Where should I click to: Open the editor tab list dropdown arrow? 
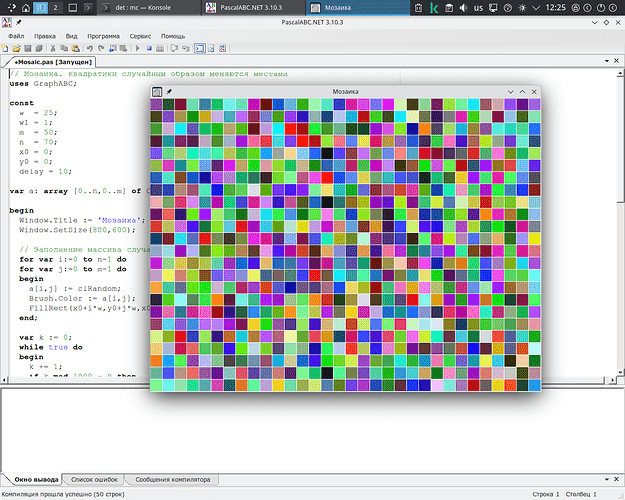coord(607,61)
